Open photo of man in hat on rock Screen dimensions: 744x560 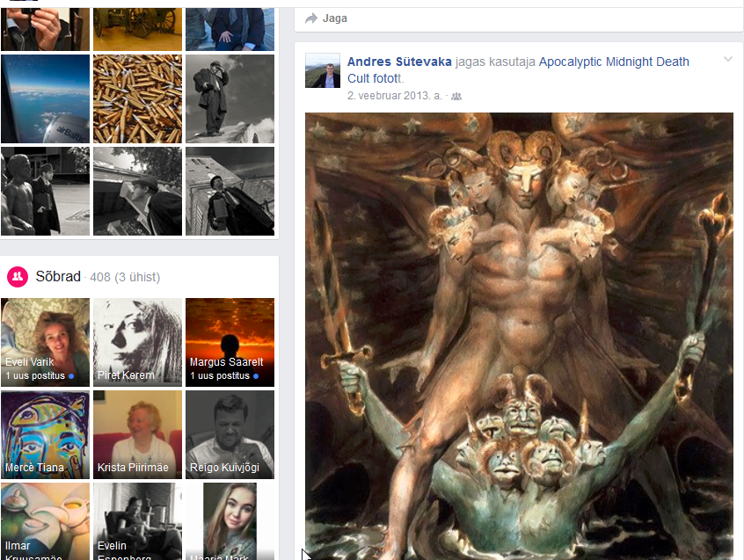pyautogui.click(x=230, y=98)
